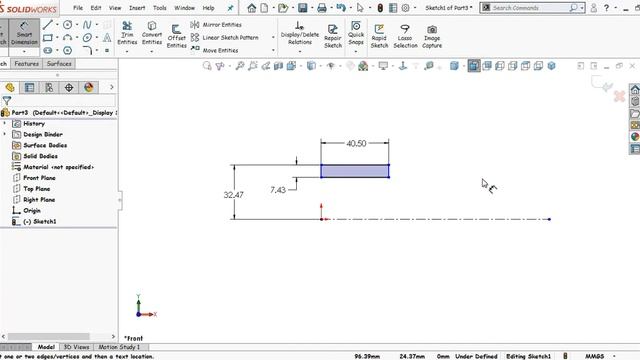Click Mirror Entities
Viewport: 640px width, 360px height.
pyautogui.click(x=216, y=25)
